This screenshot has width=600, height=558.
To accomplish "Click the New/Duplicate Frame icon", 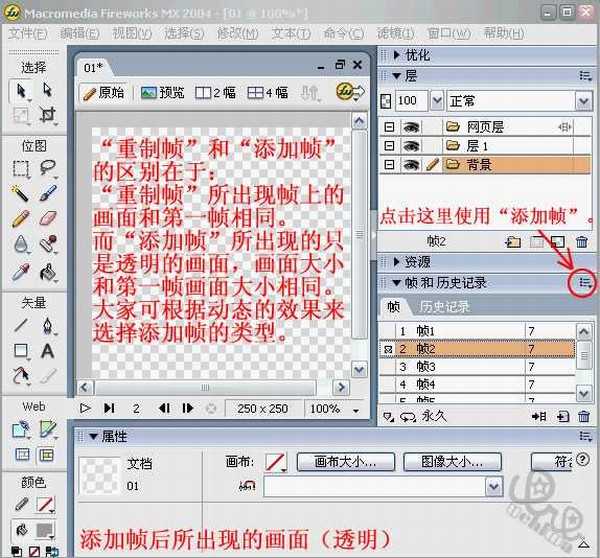I will click(562, 416).
